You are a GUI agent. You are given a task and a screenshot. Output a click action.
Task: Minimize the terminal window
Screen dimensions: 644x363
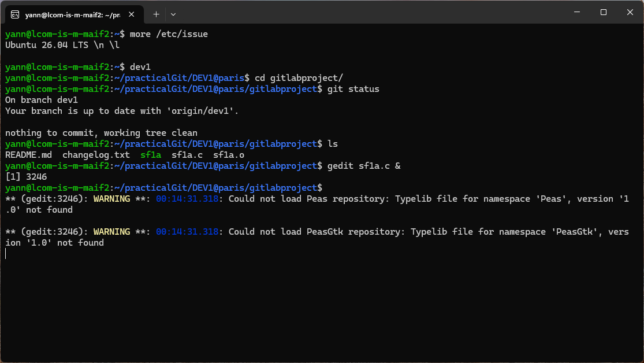pos(577,12)
